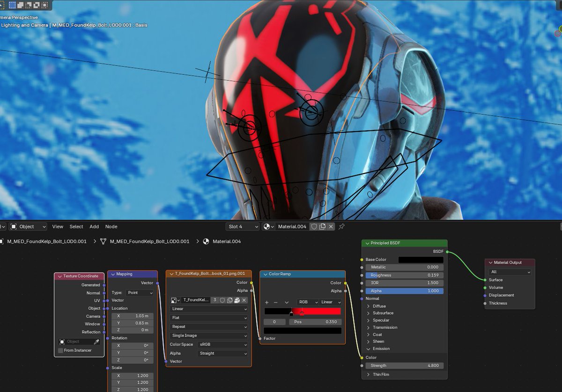Adjust the Alpha 1.000 slider
This screenshot has height=392, width=562.
coord(405,290)
